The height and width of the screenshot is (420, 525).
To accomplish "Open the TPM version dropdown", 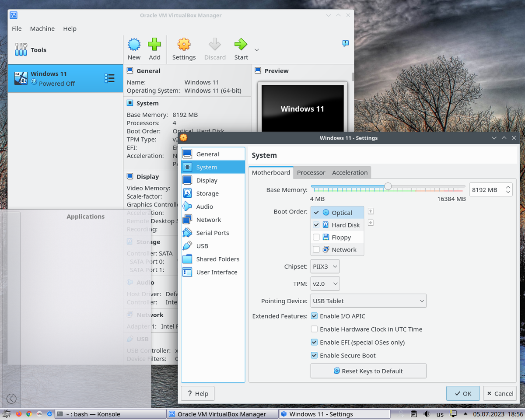I will pos(325,283).
